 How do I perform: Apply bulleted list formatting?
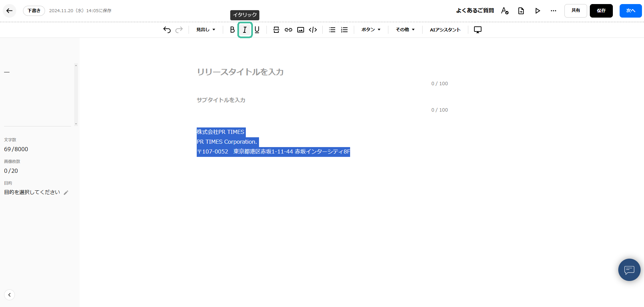(332, 30)
